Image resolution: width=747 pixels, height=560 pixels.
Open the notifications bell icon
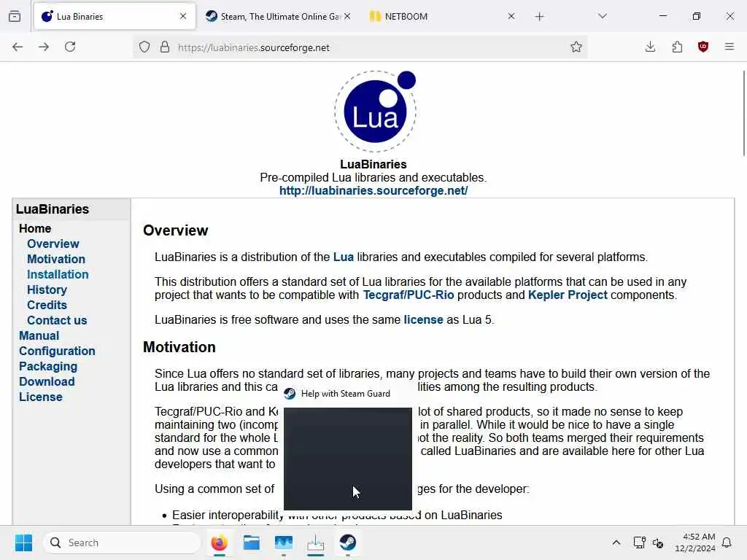[x=727, y=542]
